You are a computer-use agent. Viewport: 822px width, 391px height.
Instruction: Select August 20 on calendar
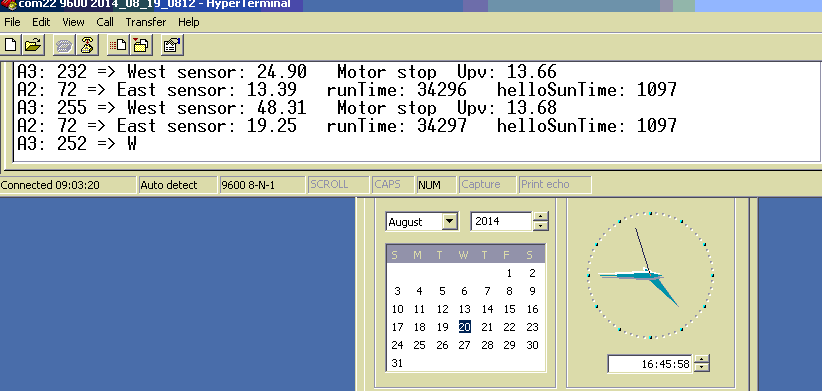(464, 327)
